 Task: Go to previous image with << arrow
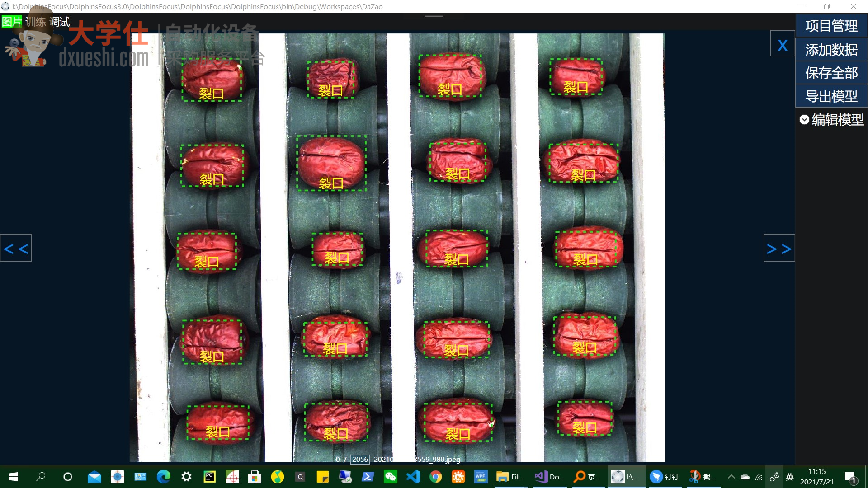16,248
